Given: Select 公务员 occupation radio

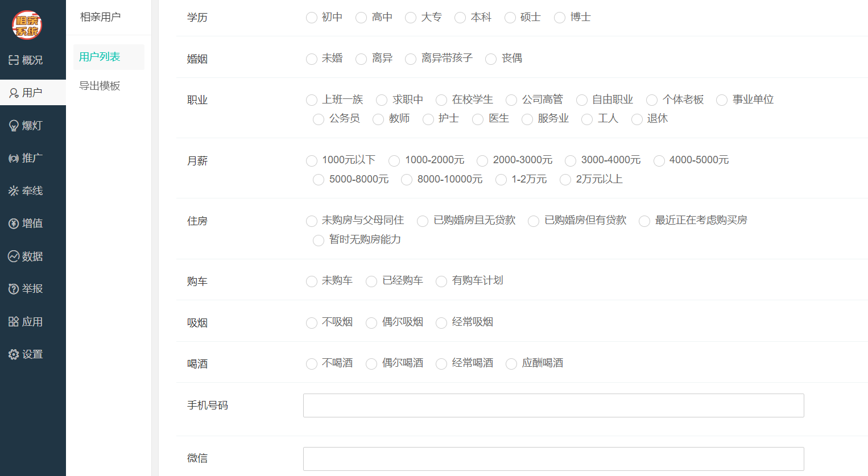Looking at the screenshot, I should [319, 119].
